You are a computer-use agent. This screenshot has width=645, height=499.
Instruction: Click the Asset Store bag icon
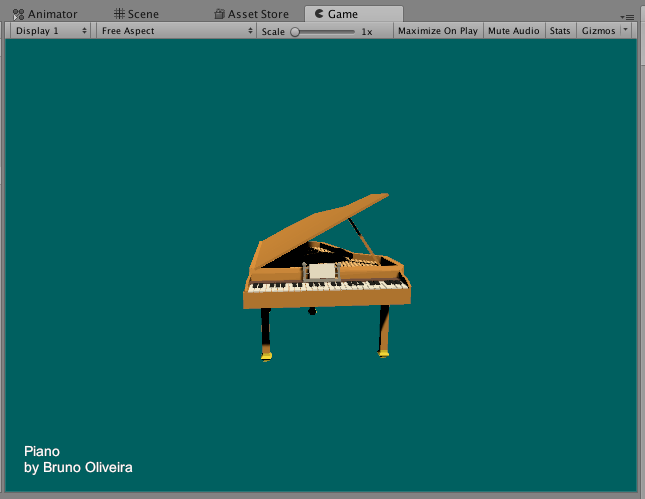(x=220, y=14)
